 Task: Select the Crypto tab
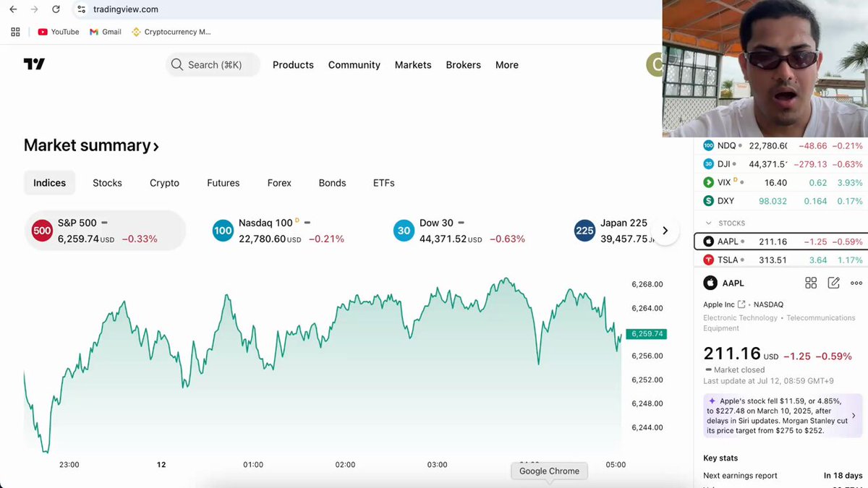tap(164, 183)
